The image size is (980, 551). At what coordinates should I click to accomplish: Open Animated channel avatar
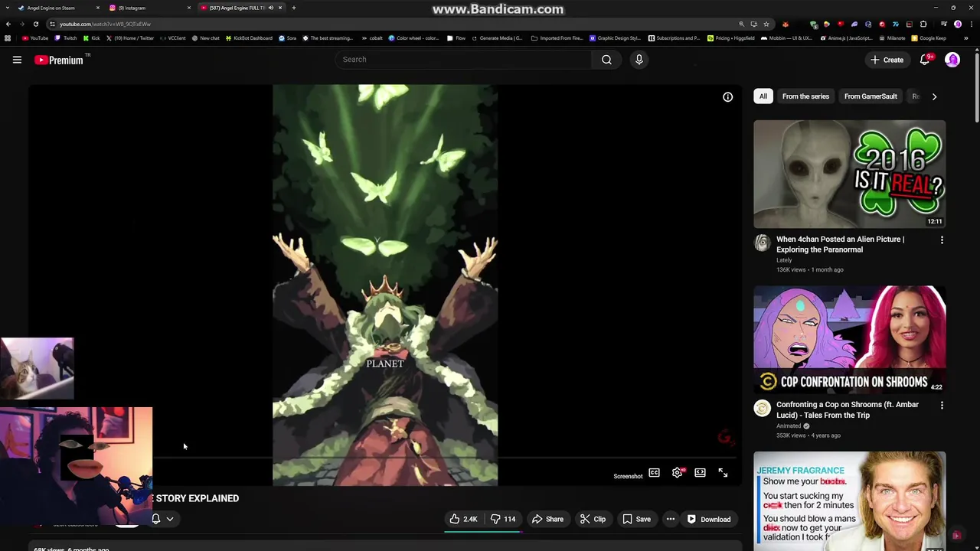762,409
